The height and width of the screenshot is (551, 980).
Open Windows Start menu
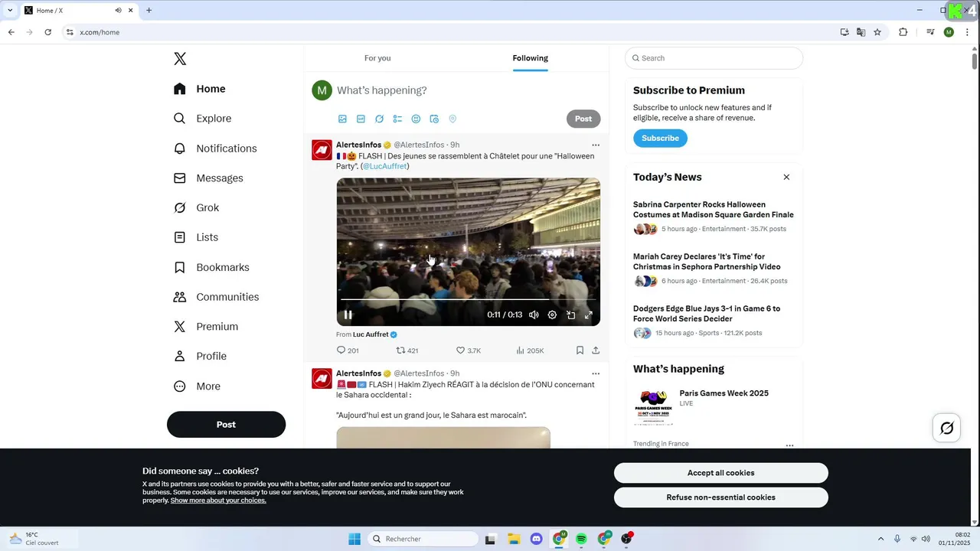[354, 539]
